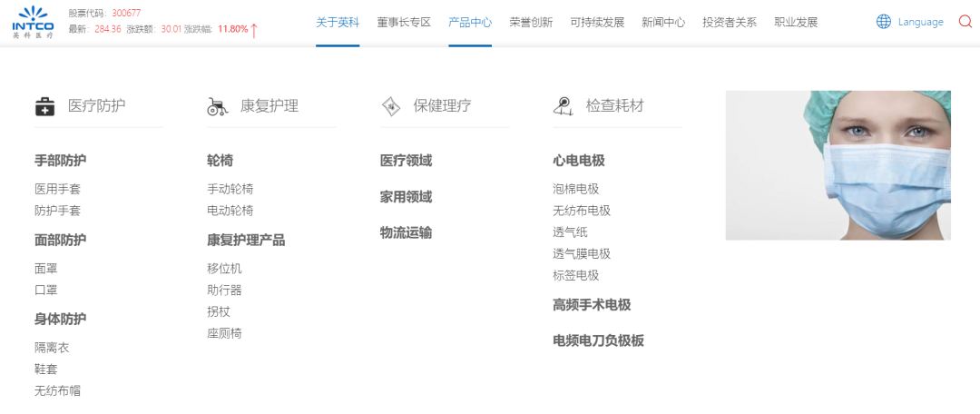Viewport: 980px width, 414px height.
Task: Go to 电动轮椅 product page
Action: pos(230,211)
